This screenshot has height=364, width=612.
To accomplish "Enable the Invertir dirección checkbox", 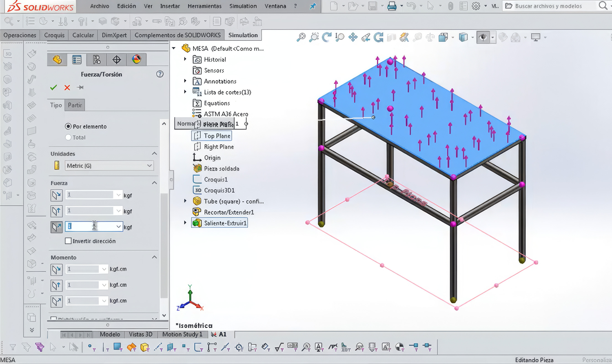I will point(68,241).
